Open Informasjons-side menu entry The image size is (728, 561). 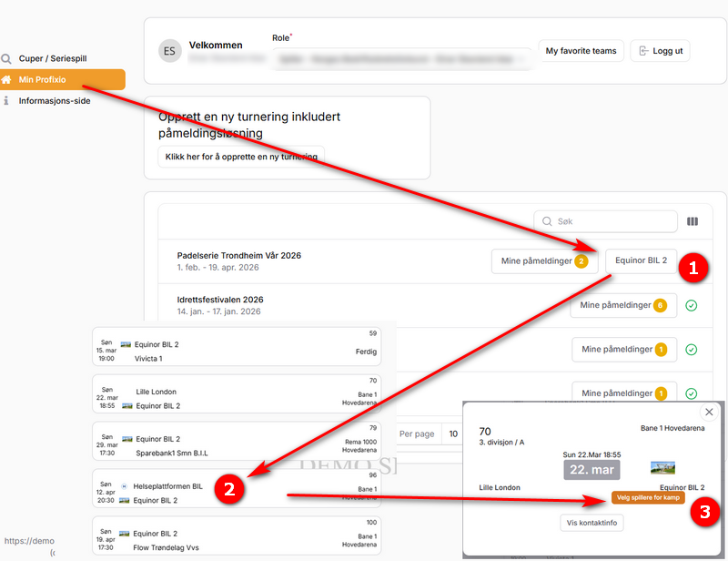tap(55, 101)
